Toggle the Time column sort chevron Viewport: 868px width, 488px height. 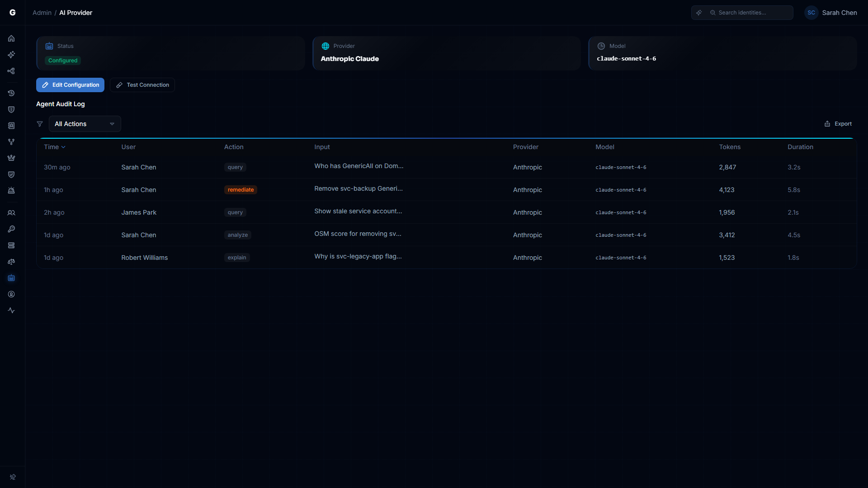(x=63, y=147)
